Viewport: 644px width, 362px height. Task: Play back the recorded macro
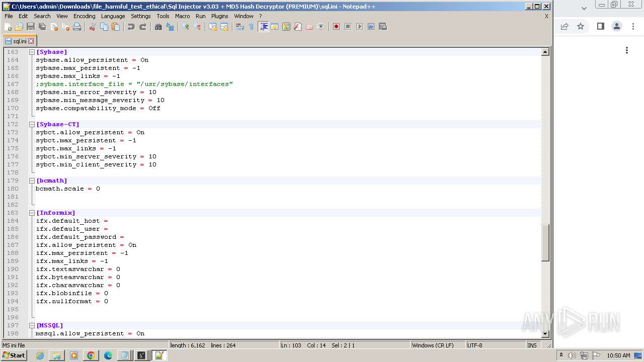pos(360,27)
